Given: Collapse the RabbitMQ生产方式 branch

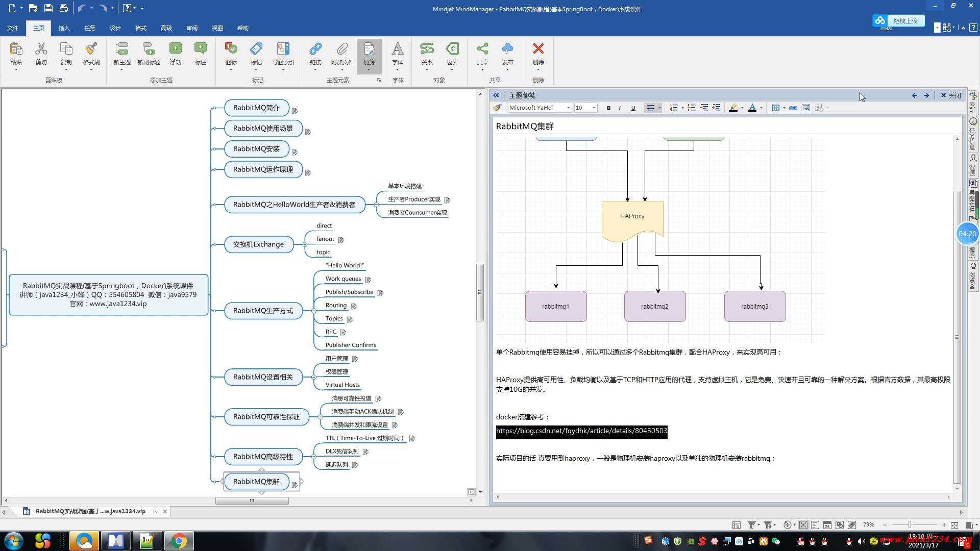Looking at the screenshot, I should tap(314, 311).
